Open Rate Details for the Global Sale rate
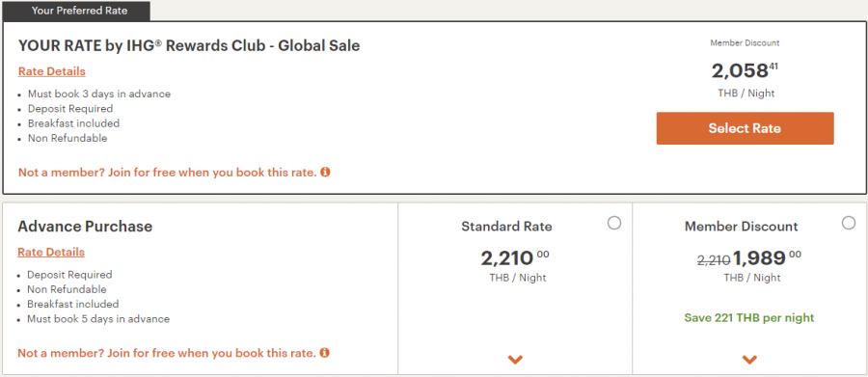Viewport: 868px width, 377px height. click(x=52, y=71)
